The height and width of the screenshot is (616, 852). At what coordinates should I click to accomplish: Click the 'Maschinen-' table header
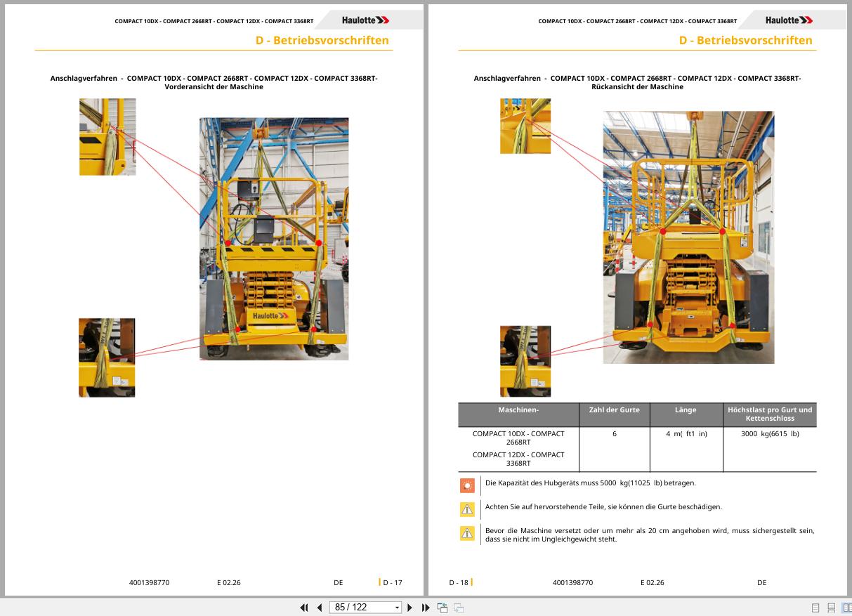(x=518, y=410)
